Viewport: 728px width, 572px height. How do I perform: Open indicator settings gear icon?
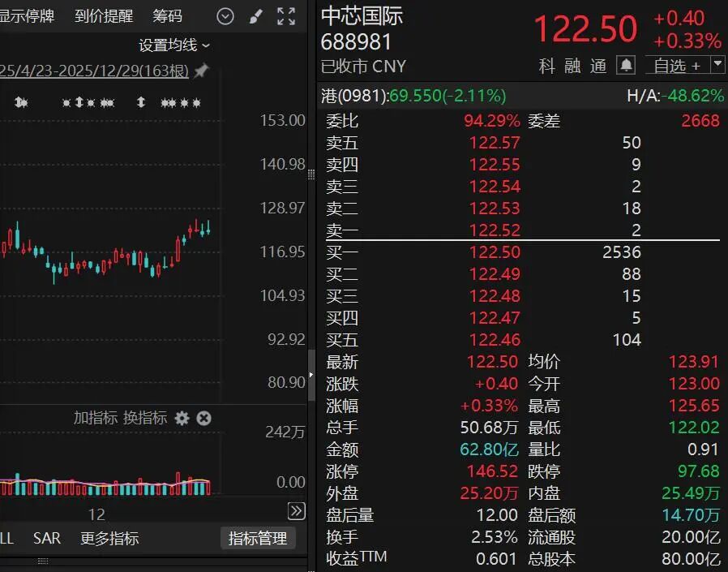pyautogui.click(x=182, y=418)
